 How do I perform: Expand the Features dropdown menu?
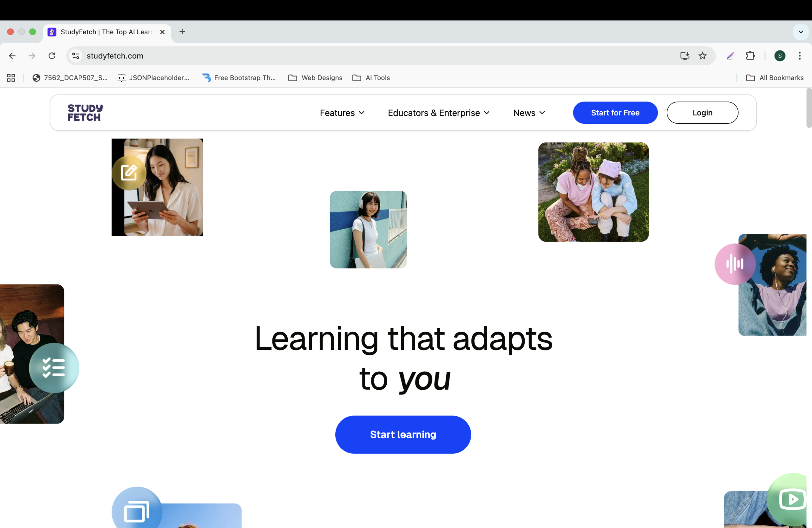342,113
